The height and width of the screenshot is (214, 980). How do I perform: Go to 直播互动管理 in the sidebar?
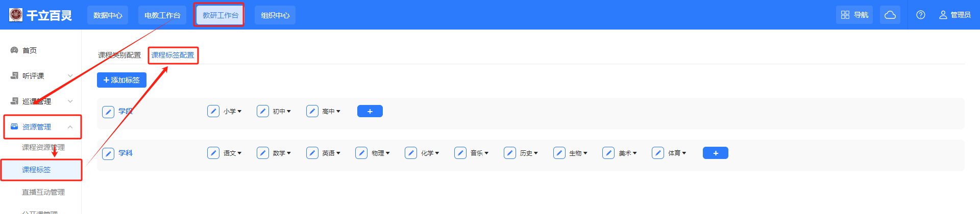click(43, 192)
